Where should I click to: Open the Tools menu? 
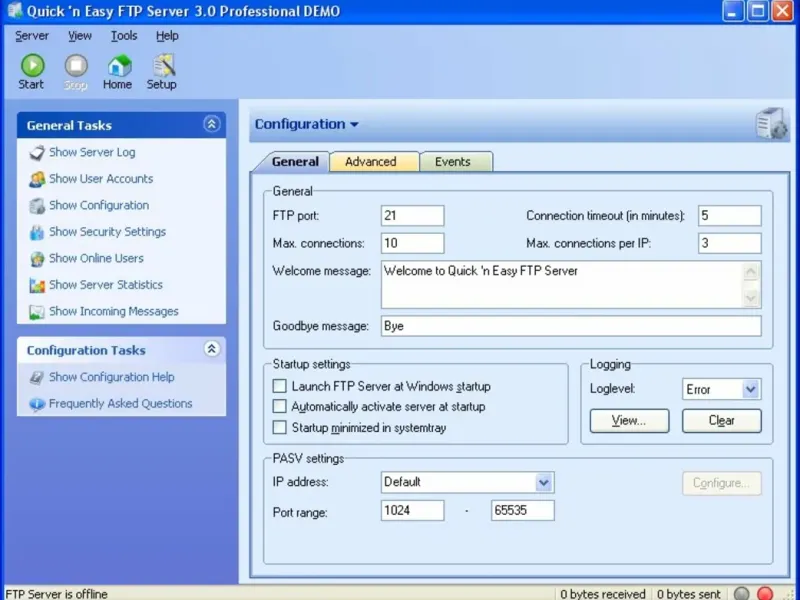tap(124, 36)
